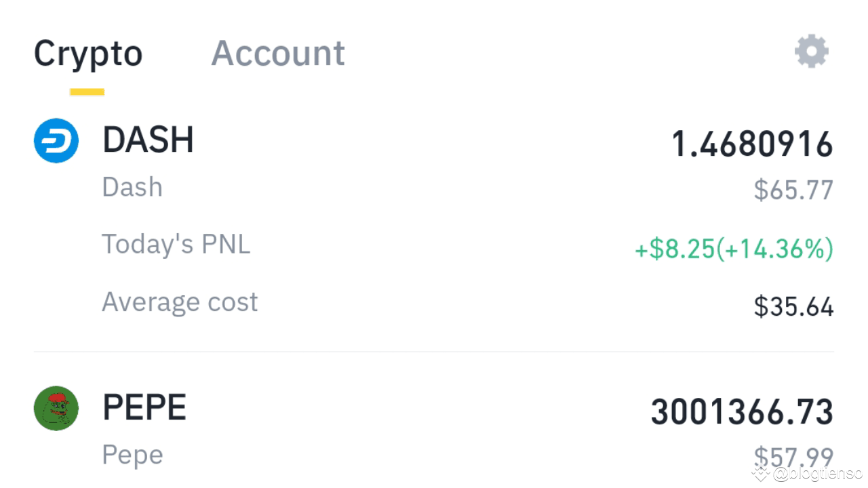Click the DASH balance value 1.4680916
The width and height of the screenshot is (868, 488).
(751, 144)
